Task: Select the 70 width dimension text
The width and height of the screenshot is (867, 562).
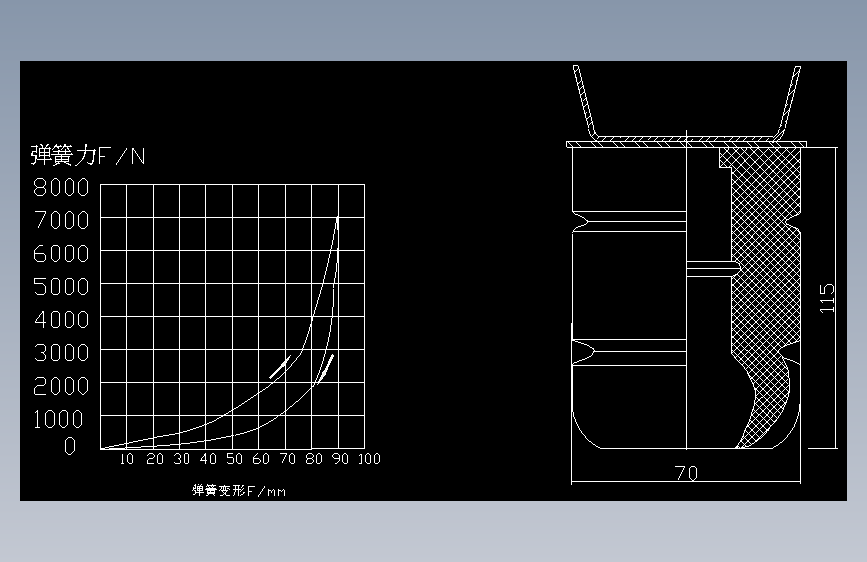Action: tap(686, 473)
